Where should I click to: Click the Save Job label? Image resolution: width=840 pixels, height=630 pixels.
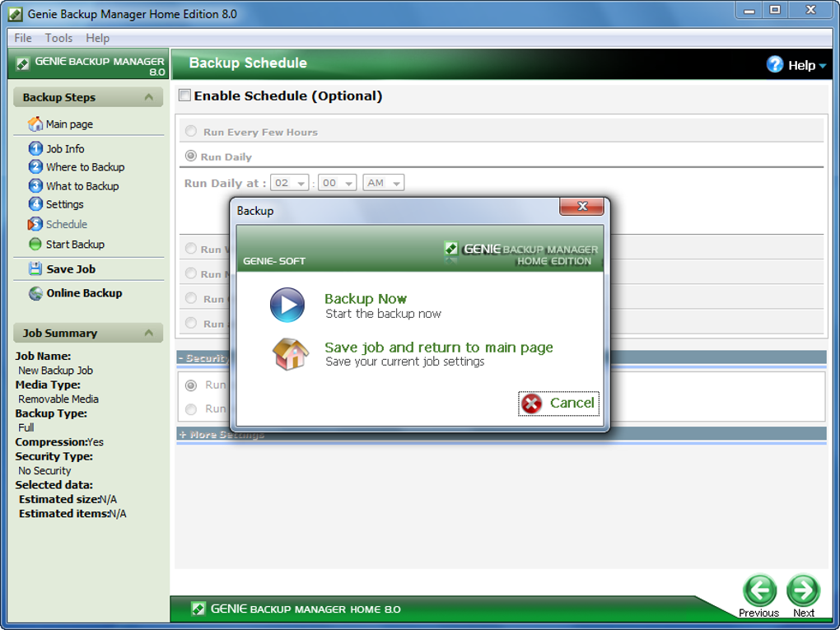pyautogui.click(x=71, y=269)
